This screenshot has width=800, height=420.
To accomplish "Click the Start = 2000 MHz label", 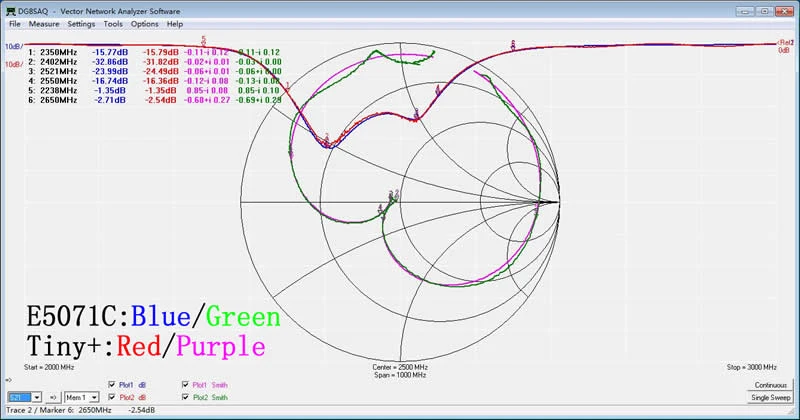I will (x=49, y=367).
